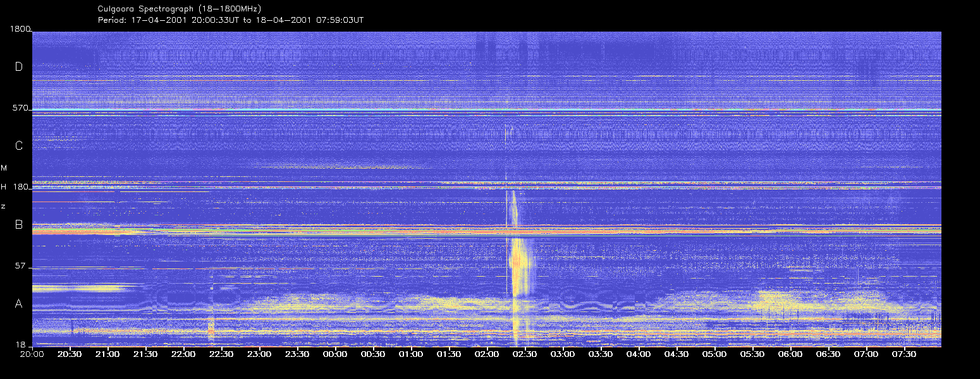Select the 1800 MHz frequency axis label
Image resolution: width=980 pixels, height=379 pixels.
pos(20,29)
